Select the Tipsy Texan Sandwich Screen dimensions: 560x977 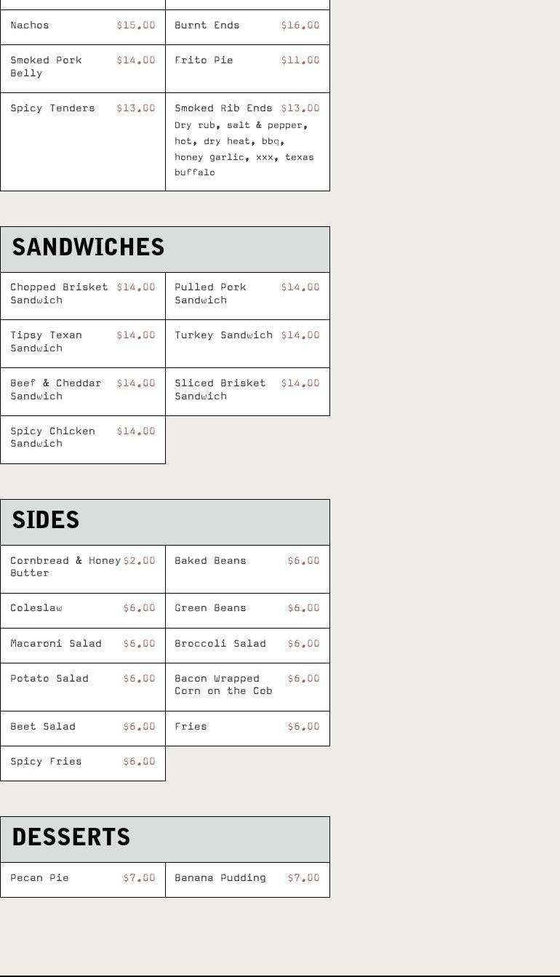tap(46, 341)
